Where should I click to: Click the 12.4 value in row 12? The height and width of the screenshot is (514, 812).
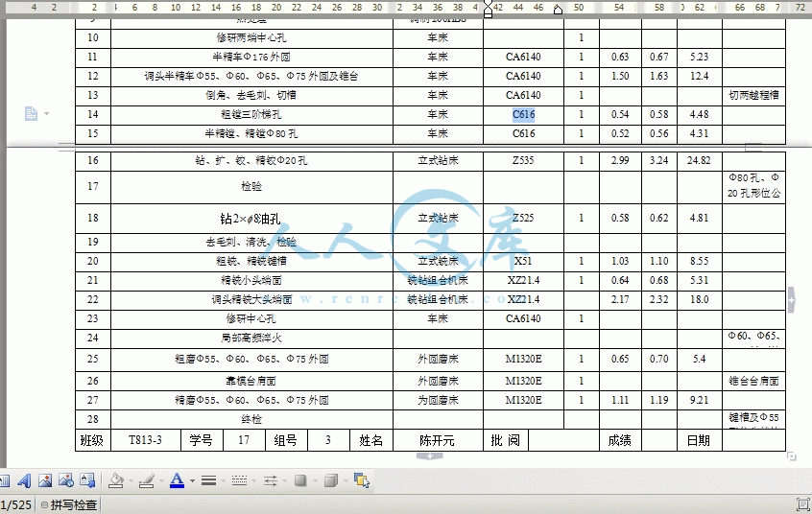click(699, 76)
